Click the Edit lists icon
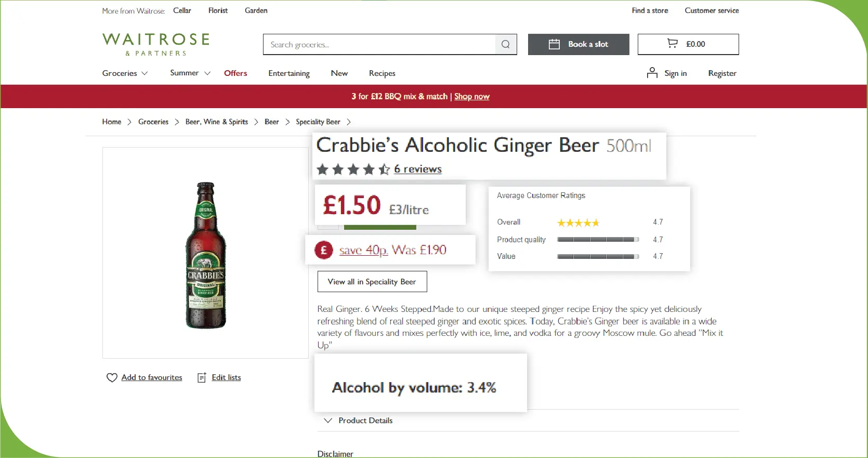Viewport: 868px width, 458px height. pos(202,378)
